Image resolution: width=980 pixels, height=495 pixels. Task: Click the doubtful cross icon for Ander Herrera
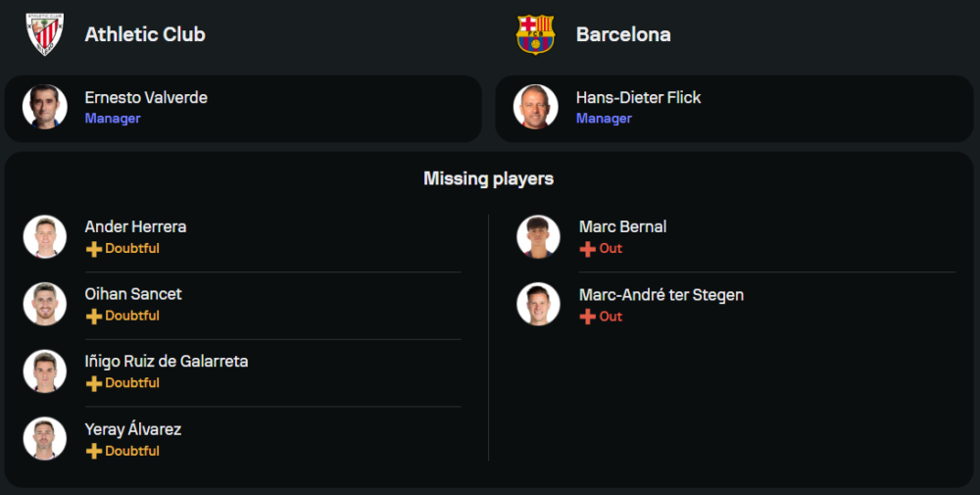94,249
